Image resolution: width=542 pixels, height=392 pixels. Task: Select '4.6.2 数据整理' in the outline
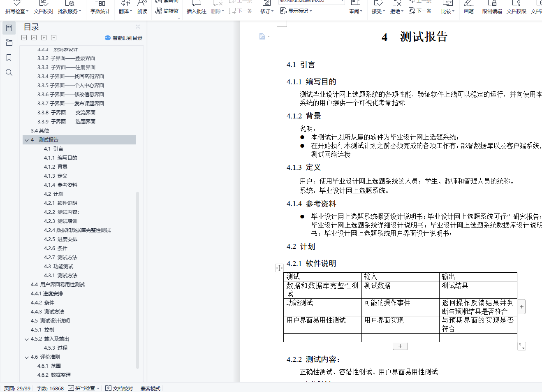pos(54,375)
